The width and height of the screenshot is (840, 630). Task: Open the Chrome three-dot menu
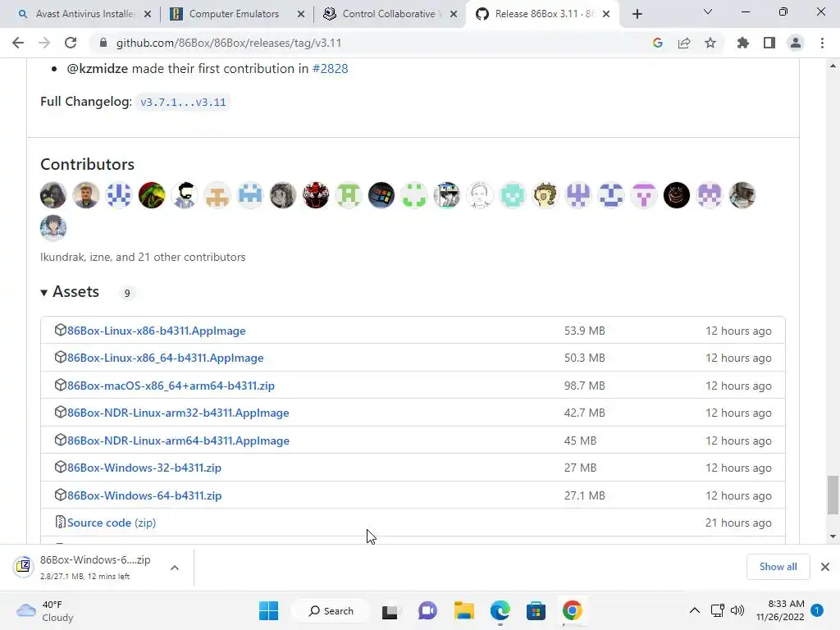point(822,43)
